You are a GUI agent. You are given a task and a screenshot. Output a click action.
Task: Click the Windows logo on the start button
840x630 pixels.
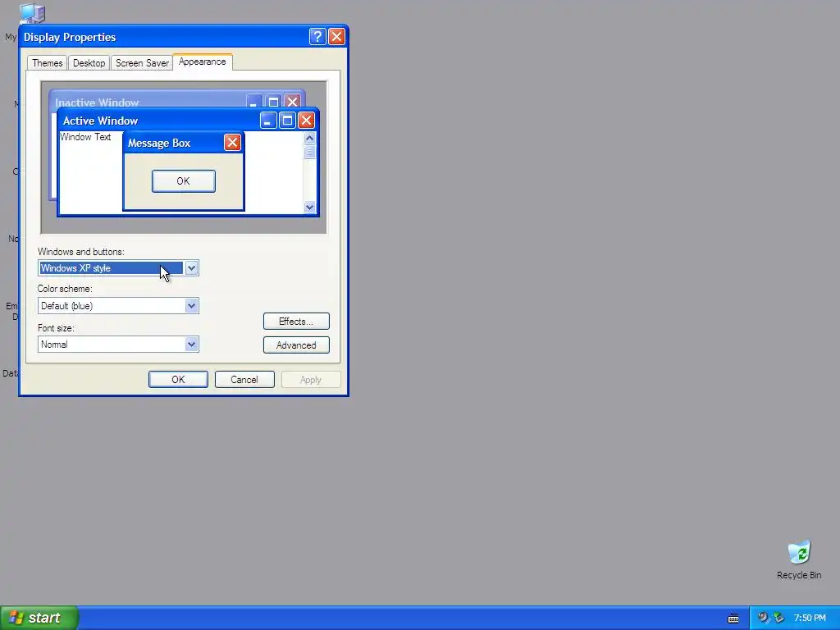pyautogui.click(x=16, y=618)
